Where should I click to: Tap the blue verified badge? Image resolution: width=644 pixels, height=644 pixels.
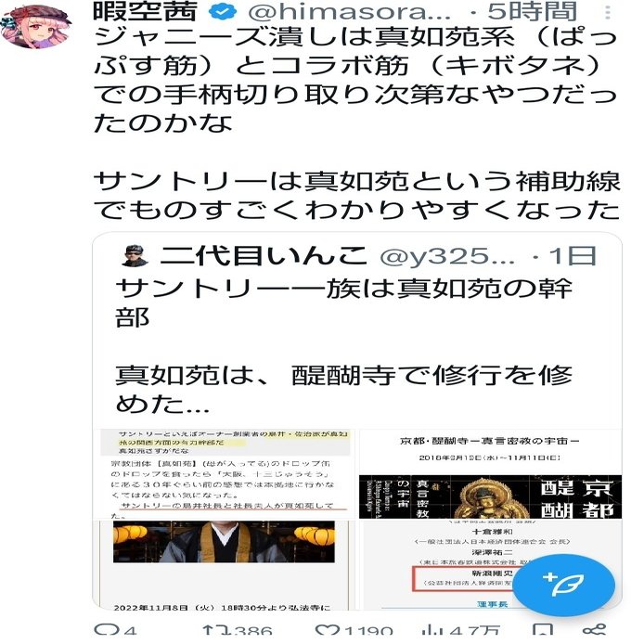(x=223, y=12)
